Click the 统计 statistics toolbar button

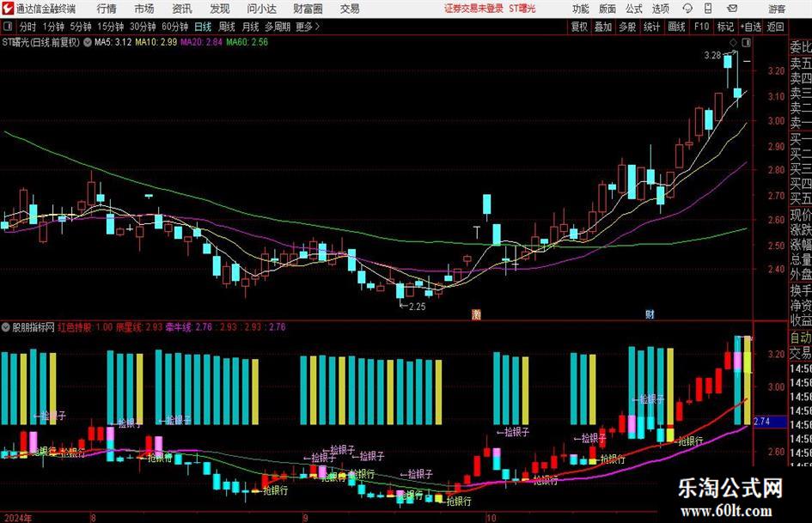(x=651, y=27)
